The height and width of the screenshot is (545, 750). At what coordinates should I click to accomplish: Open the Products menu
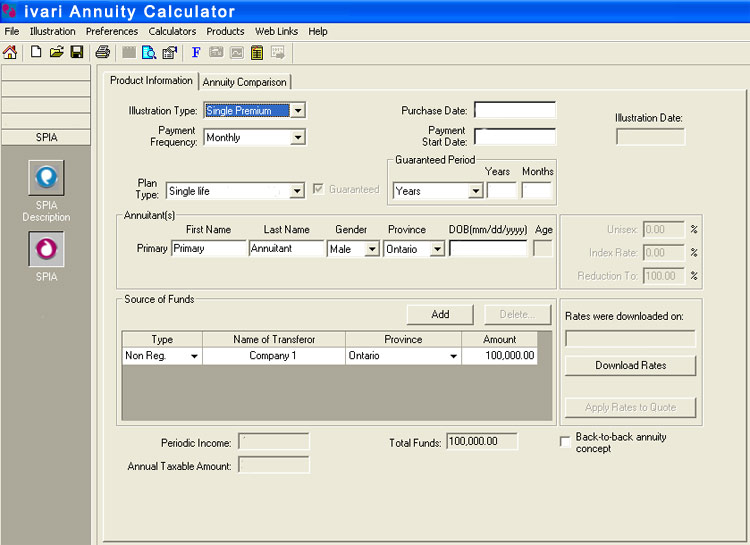coord(225,32)
